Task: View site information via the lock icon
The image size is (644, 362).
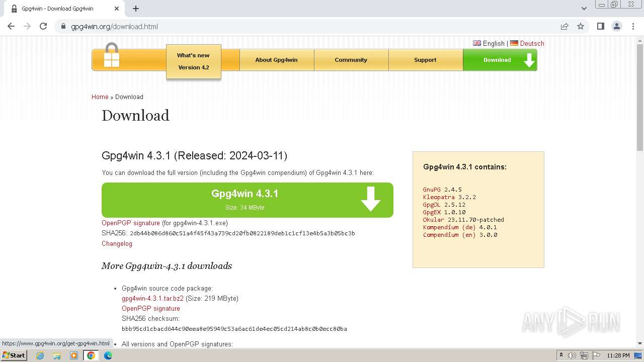Action: pyautogui.click(x=63, y=26)
